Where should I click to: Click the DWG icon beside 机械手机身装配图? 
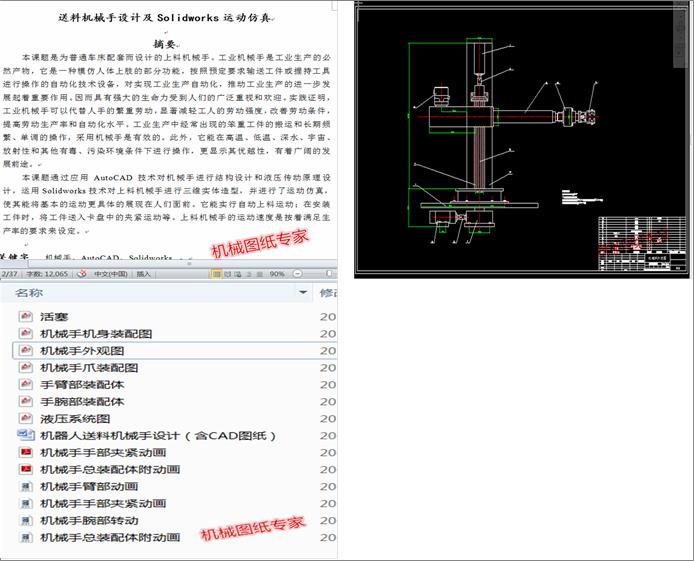26,333
